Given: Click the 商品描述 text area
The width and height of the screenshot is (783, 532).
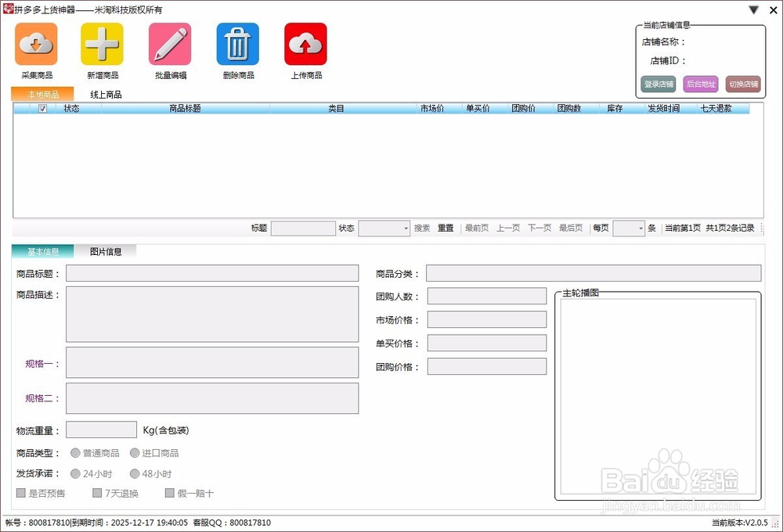Looking at the screenshot, I should click(x=212, y=314).
